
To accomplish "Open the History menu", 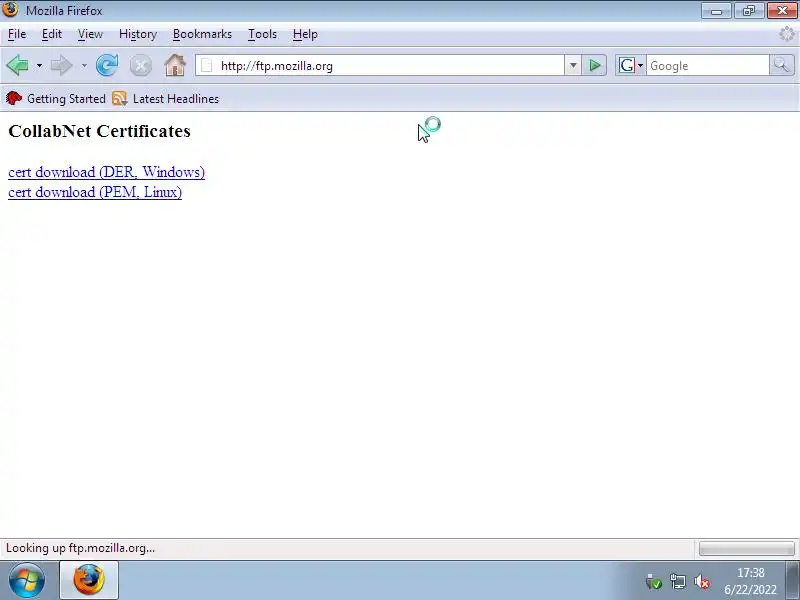I will 138,34.
